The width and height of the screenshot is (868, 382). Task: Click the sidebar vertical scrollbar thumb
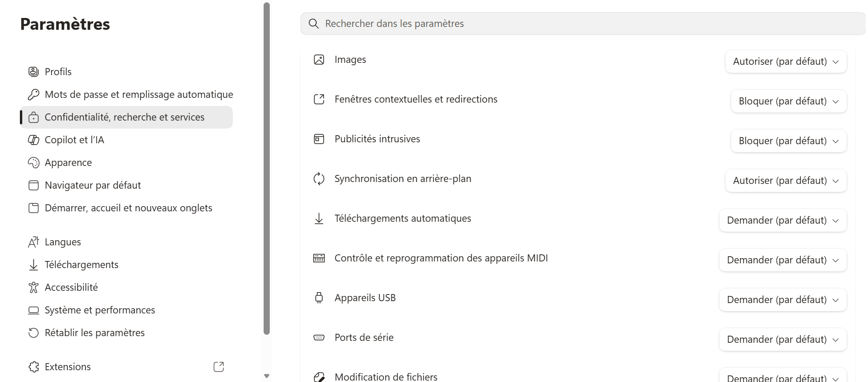266,169
